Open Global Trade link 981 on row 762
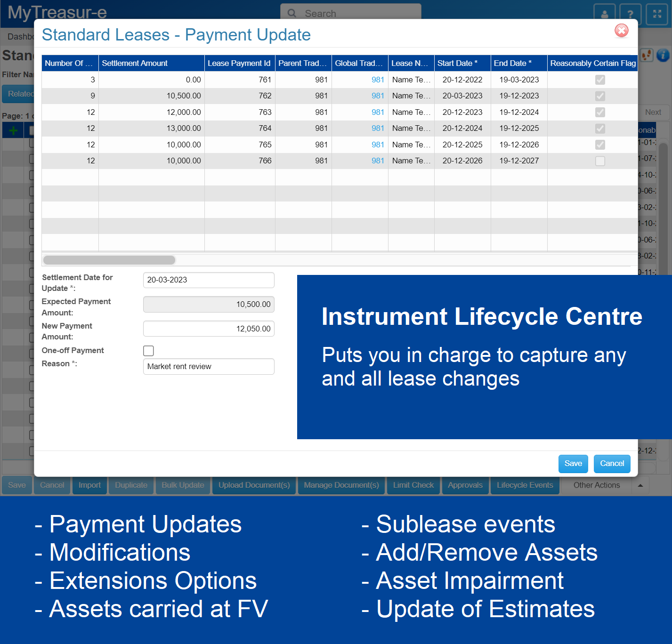 tap(377, 96)
